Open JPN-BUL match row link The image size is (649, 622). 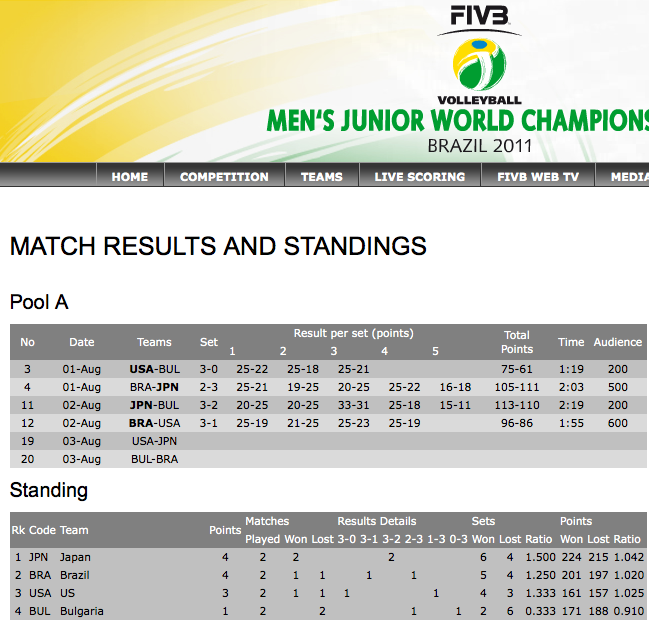pyautogui.click(x=154, y=405)
